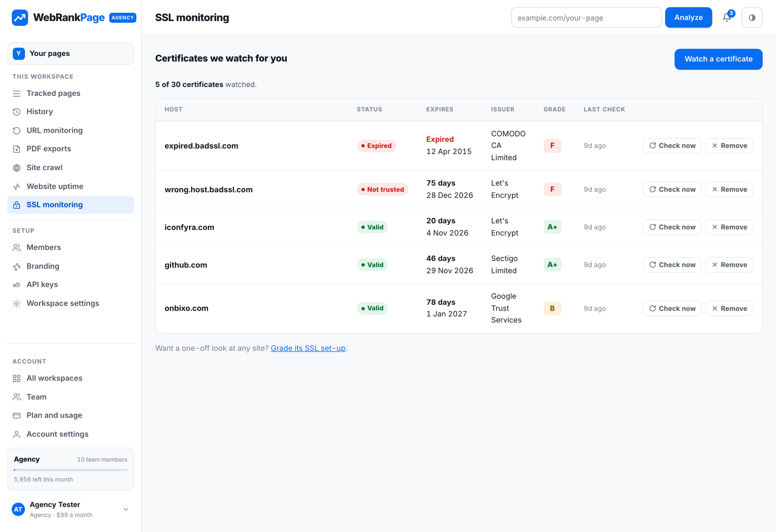
Task: Click Watch a certificate button
Action: (718, 59)
